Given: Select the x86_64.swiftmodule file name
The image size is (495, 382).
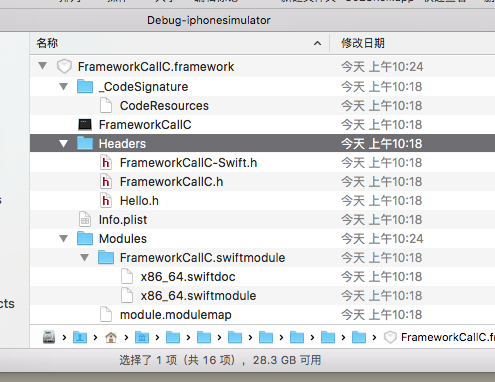Looking at the screenshot, I should click(x=198, y=296).
